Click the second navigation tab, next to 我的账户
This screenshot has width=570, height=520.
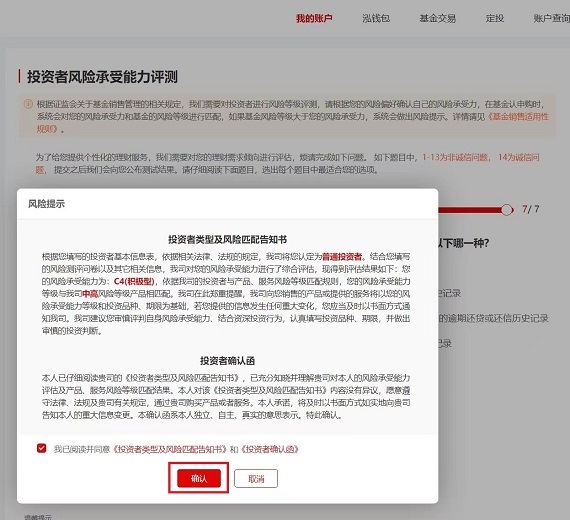[376, 18]
